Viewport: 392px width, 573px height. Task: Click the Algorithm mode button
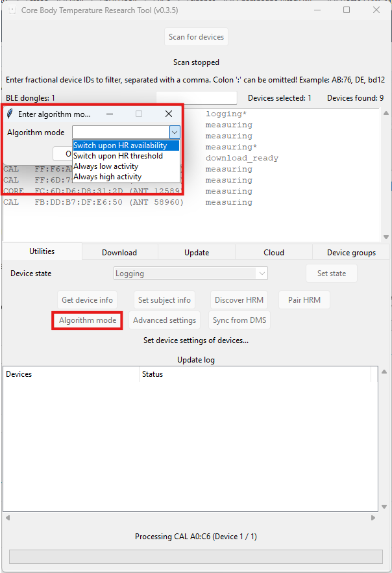pyautogui.click(x=88, y=320)
